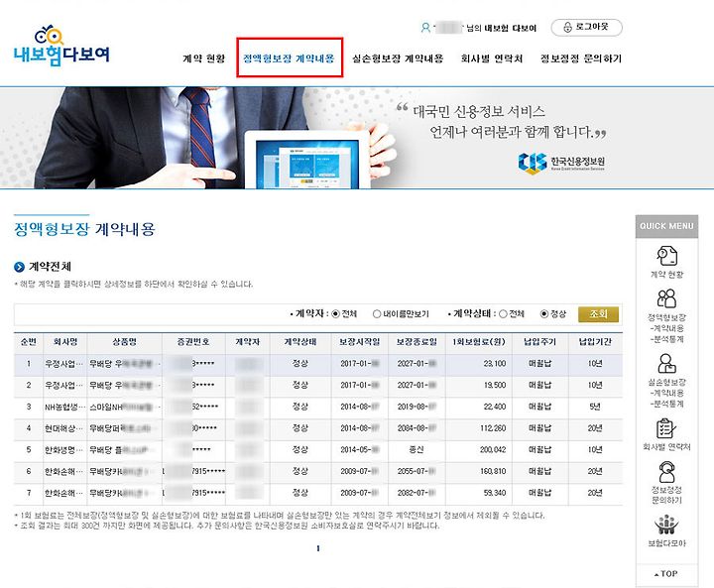Click page number 1 in pagination
This screenshot has height=588, width=714.
[x=318, y=548]
